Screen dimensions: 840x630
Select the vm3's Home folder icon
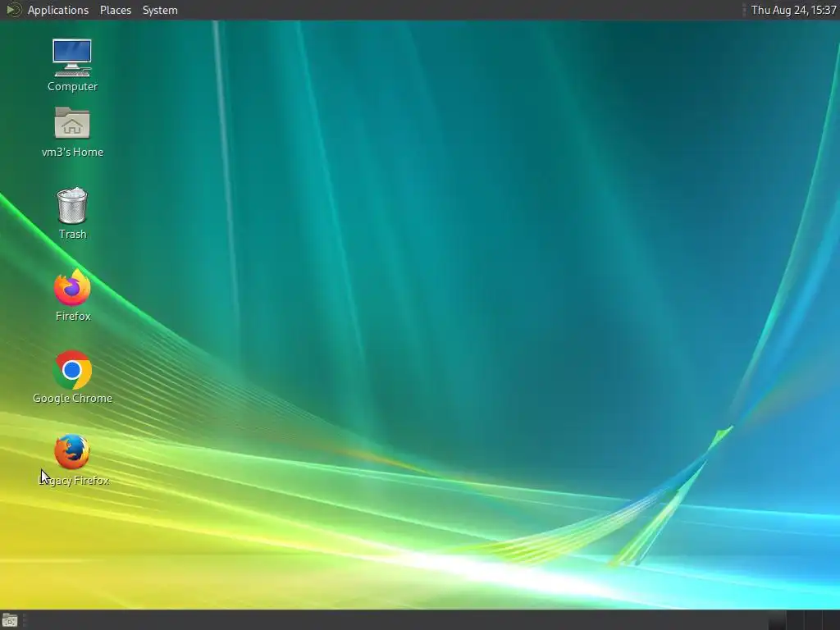[72, 132]
